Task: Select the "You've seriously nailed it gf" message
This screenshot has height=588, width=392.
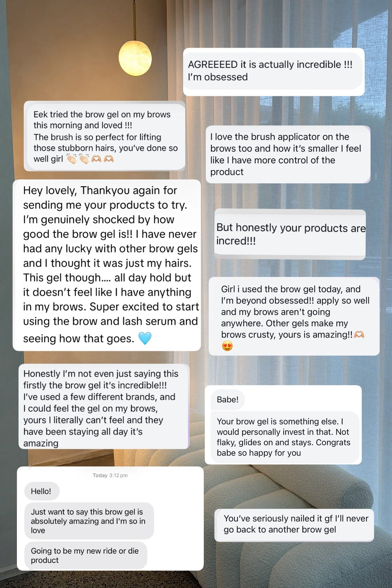Action: click(294, 524)
